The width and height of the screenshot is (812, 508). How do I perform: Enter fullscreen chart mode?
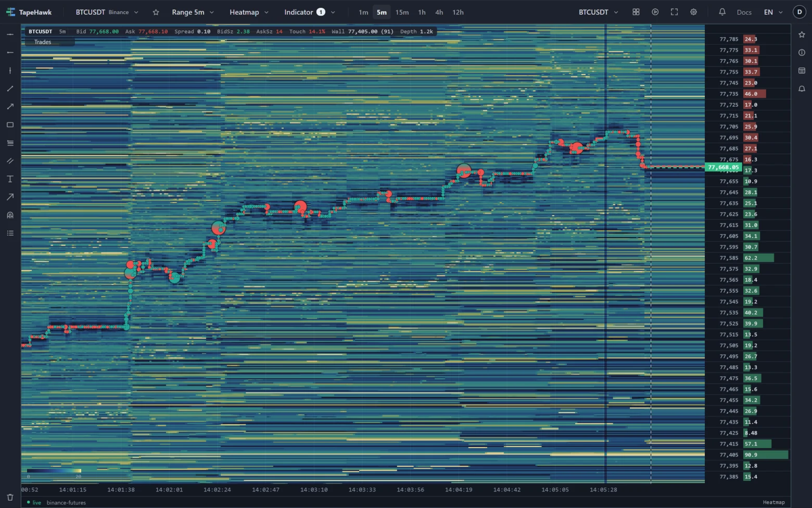click(674, 12)
